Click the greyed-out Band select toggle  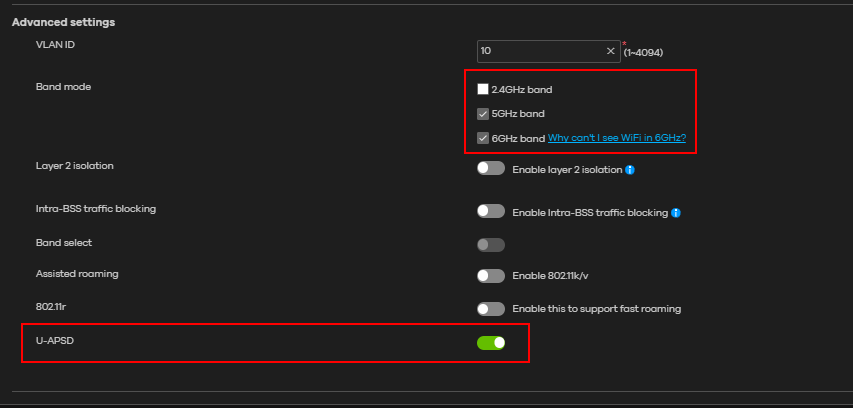click(x=490, y=245)
